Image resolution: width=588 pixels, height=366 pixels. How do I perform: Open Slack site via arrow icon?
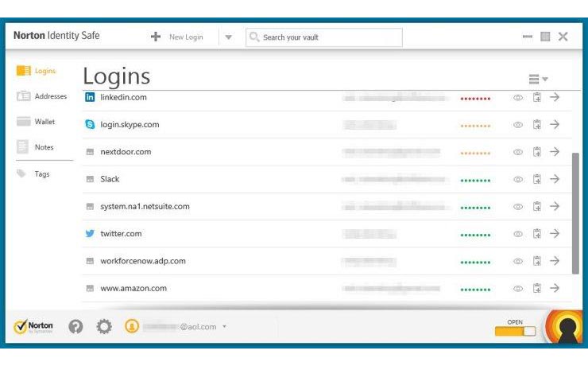[555, 179]
